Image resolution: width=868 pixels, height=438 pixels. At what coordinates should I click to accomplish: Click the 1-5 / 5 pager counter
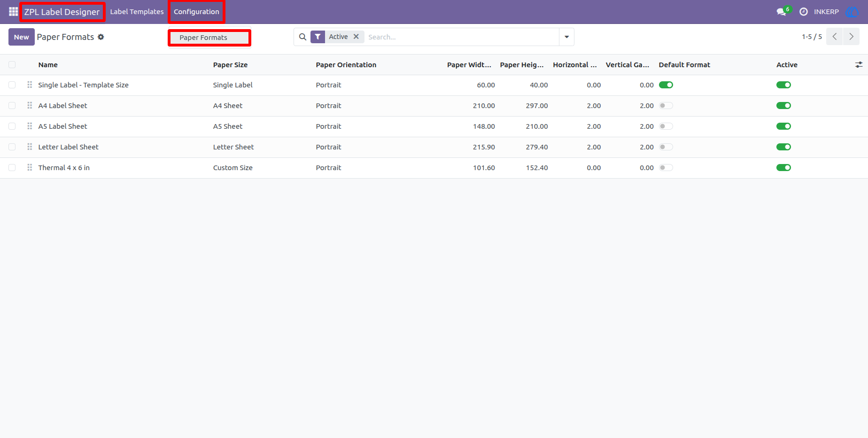pyautogui.click(x=812, y=37)
